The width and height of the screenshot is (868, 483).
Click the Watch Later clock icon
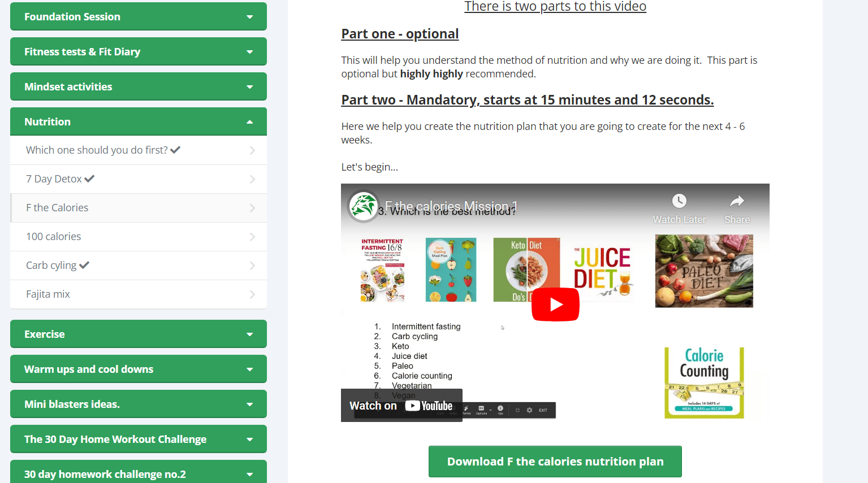[x=679, y=201]
